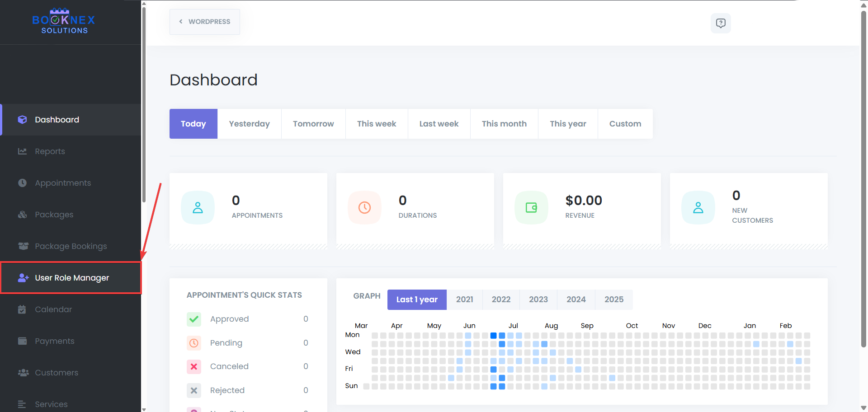The width and height of the screenshot is (868, 412).
Task: Select the Custom date range tab
Action: pos(625,124)
